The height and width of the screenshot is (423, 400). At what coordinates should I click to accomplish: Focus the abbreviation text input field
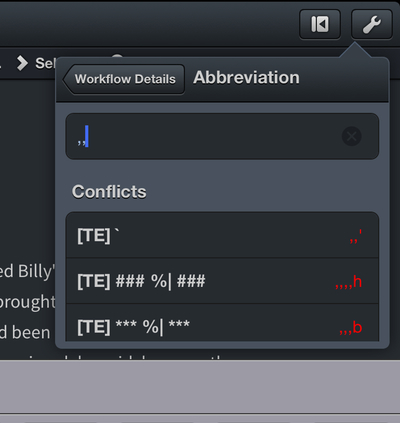tap(222, 136)
